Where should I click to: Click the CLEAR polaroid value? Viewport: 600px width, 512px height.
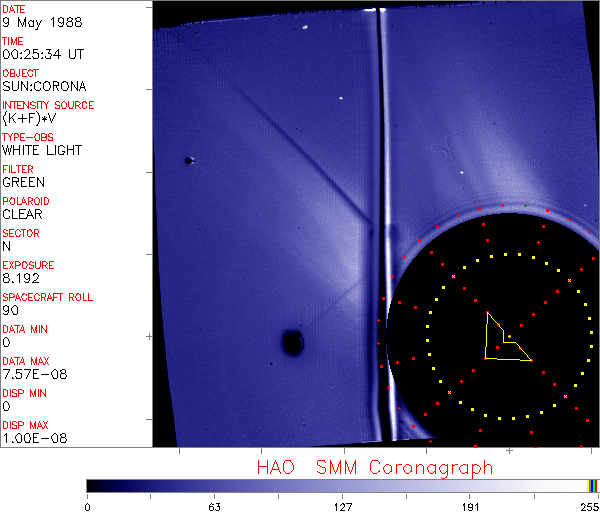tap(22, 214)
